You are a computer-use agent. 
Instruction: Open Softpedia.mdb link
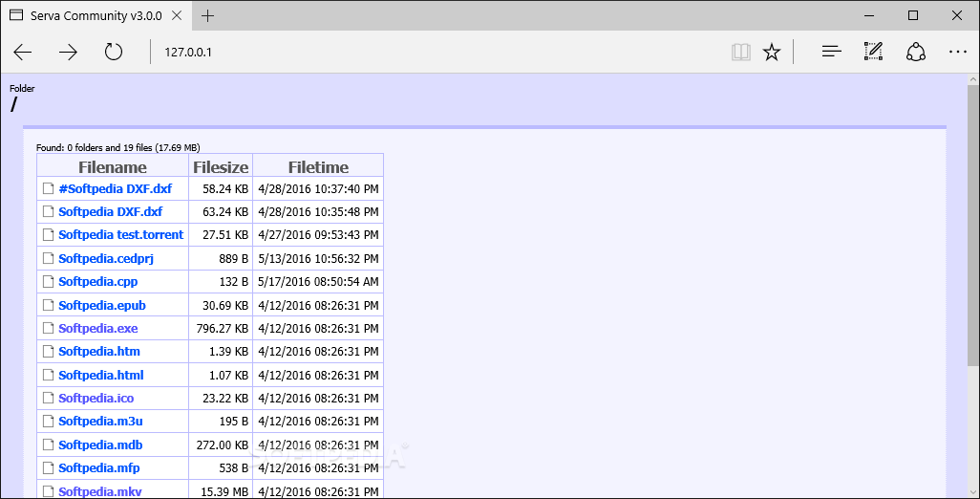pyautogui.click(x=100, y=445)
